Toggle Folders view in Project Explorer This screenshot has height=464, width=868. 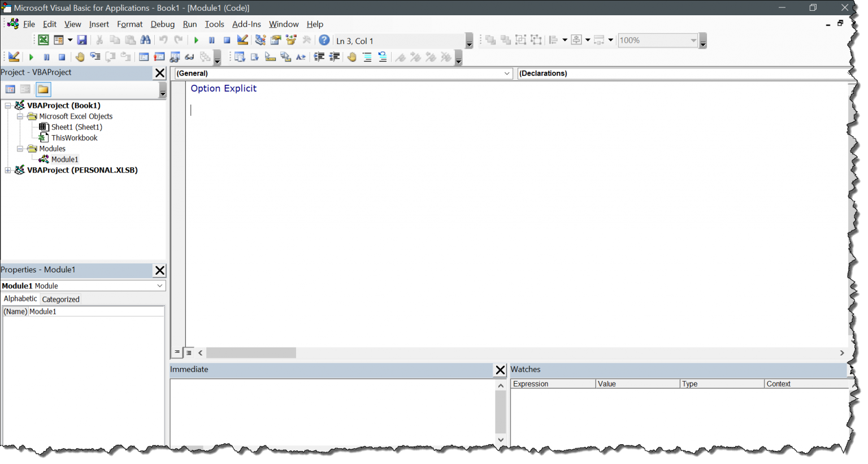43,89
